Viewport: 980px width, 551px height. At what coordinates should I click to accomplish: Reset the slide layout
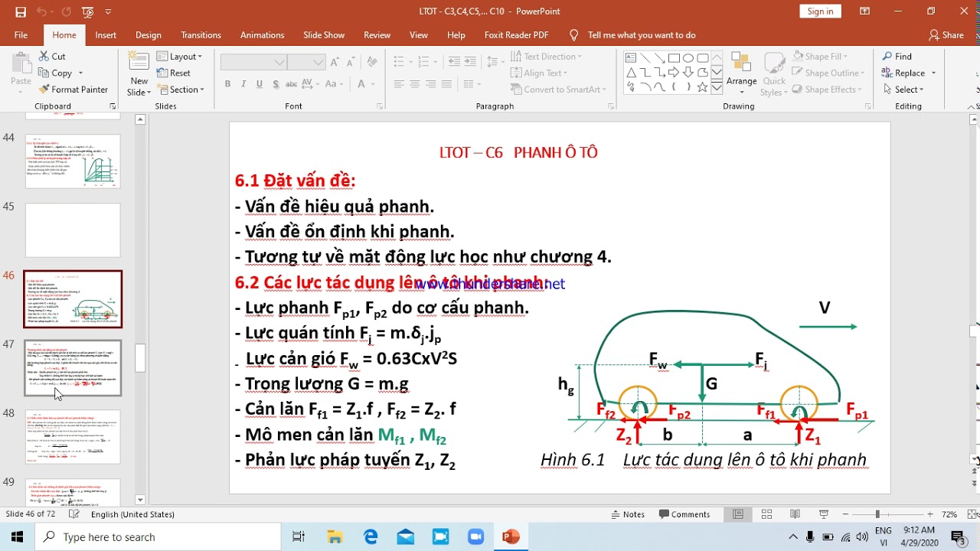(x=174, y=73)
